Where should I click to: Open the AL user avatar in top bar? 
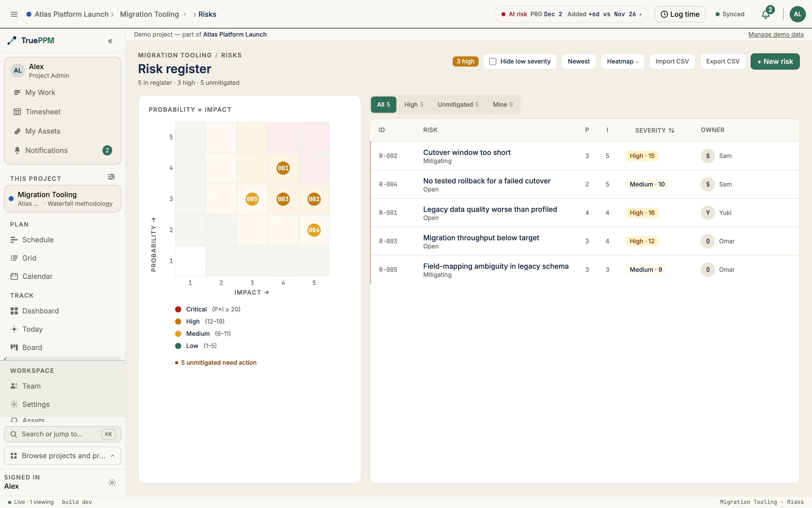[797, 14]
